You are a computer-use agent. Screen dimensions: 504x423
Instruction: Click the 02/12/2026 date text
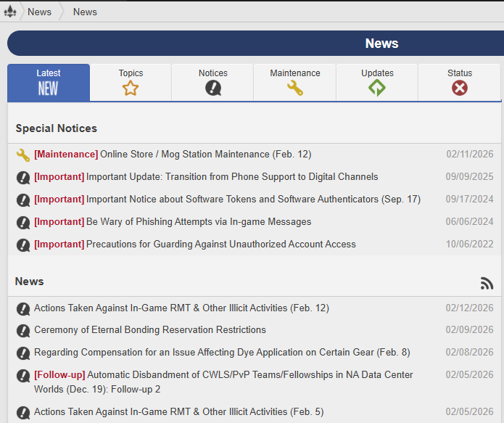470,308
